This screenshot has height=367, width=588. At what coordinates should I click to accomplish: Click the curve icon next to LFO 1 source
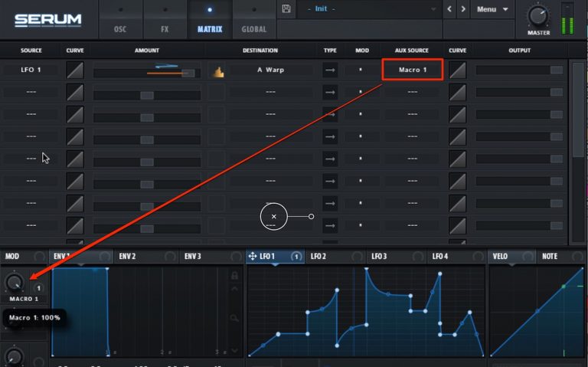(75, 70)
